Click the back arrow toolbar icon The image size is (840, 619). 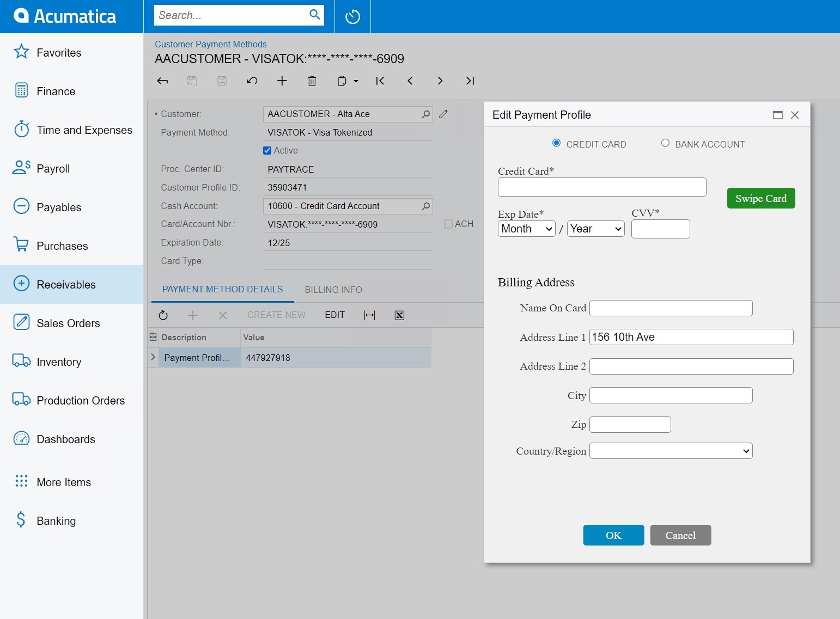pos(162,81)
